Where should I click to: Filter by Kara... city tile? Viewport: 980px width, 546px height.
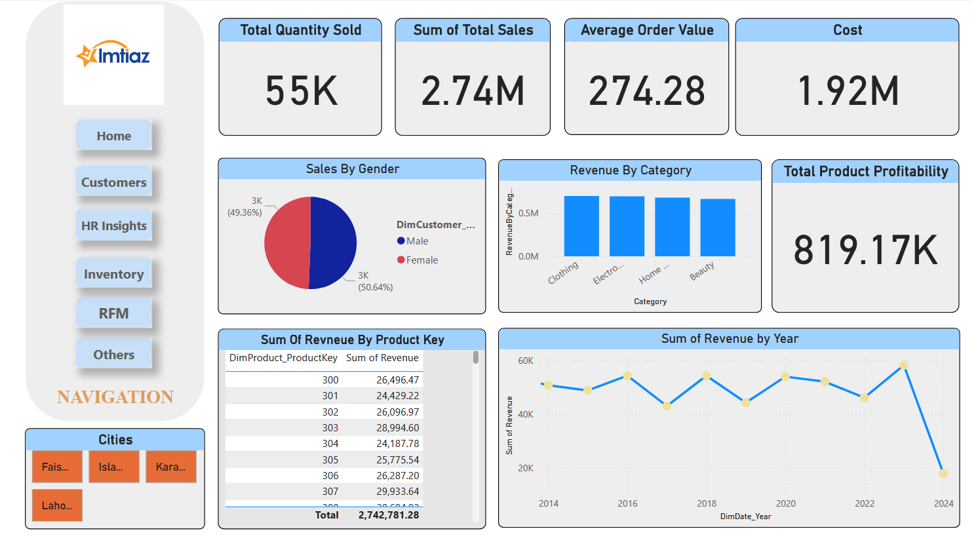tap(171, 467)
